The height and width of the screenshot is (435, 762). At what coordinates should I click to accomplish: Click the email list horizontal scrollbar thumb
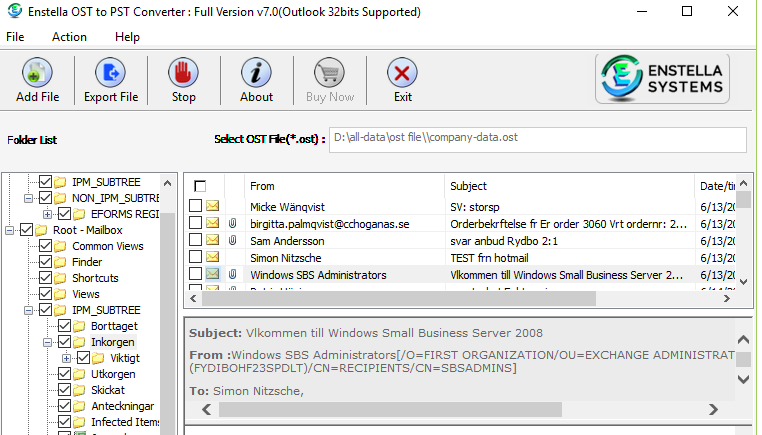(x=398, y=298)
